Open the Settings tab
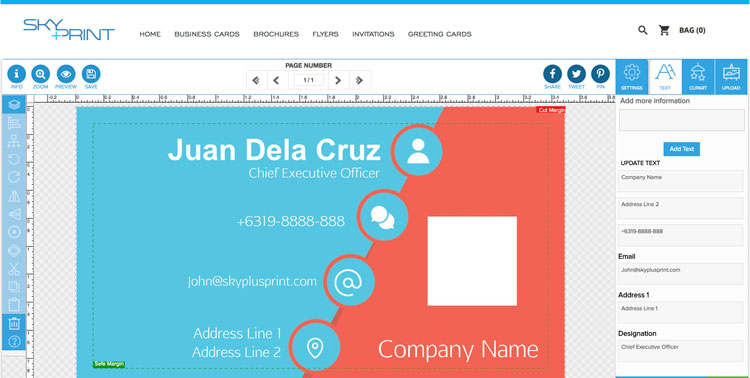Screen dimensions: 750x378 [632, 77]
